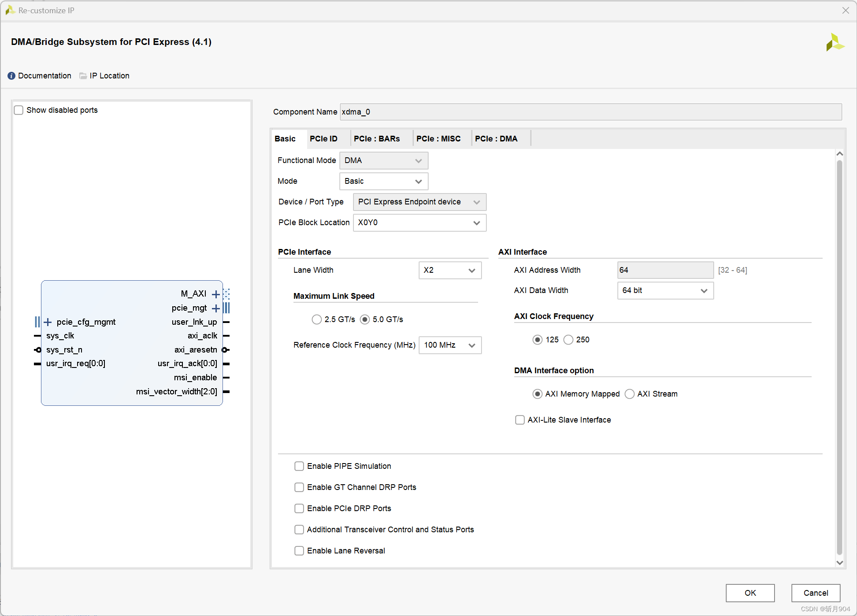Click scroll down arrow in settings panel
The height and width of the screenshot is (616, 857).
839,563
